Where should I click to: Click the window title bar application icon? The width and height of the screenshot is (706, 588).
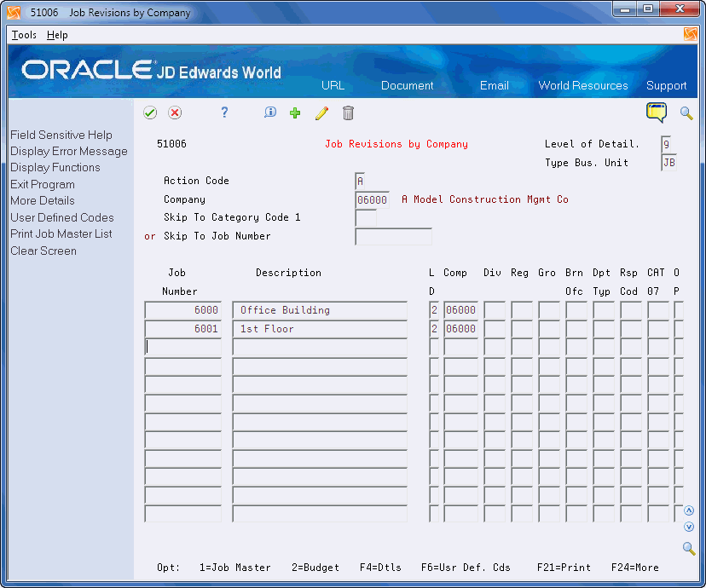click(14, 13)
